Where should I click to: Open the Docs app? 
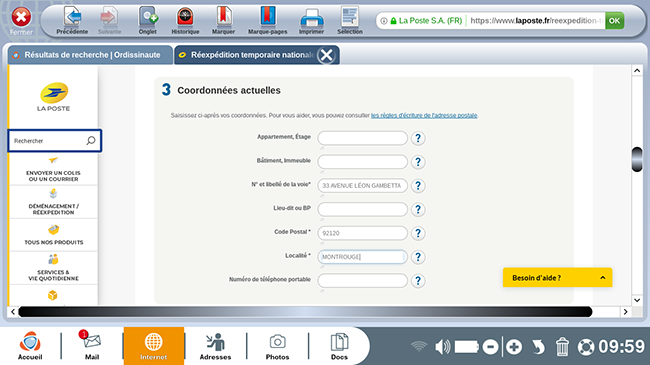coord(339,346)
